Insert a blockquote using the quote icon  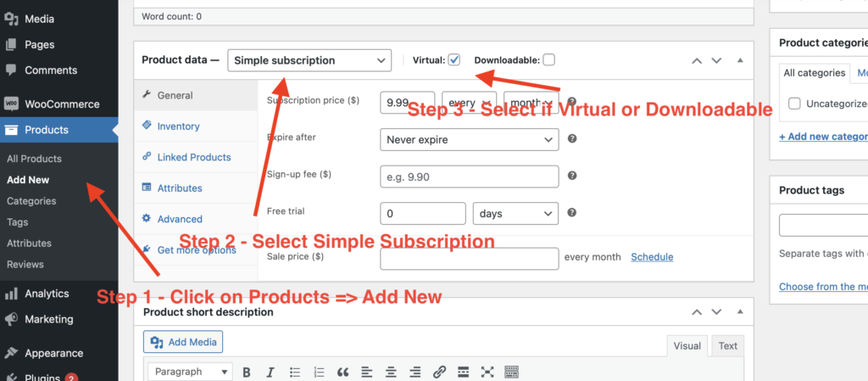coord(343,372)
